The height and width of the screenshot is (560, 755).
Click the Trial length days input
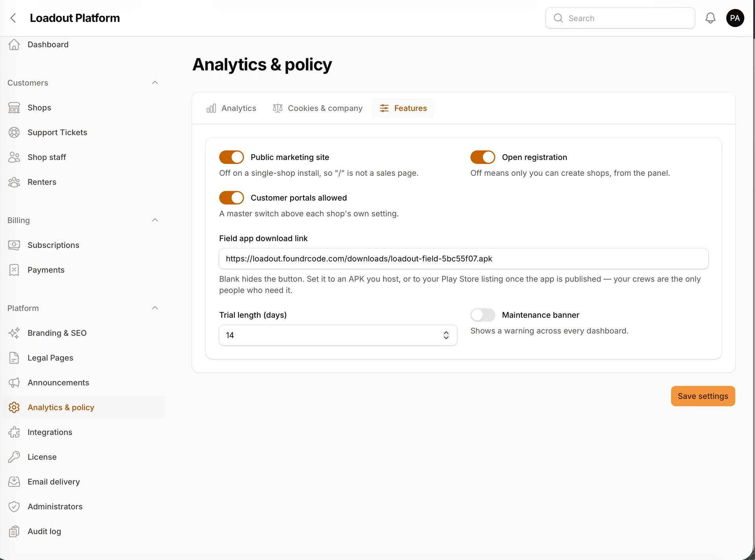338,335
